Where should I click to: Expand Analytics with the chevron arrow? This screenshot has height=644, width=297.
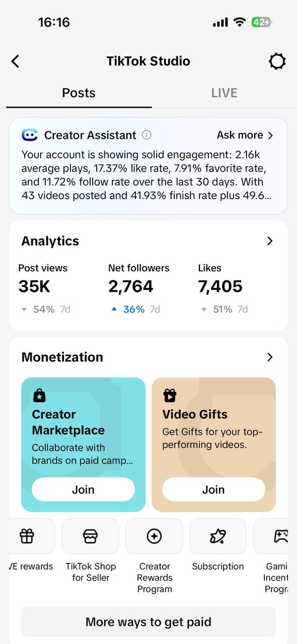[x=270, y=241]
